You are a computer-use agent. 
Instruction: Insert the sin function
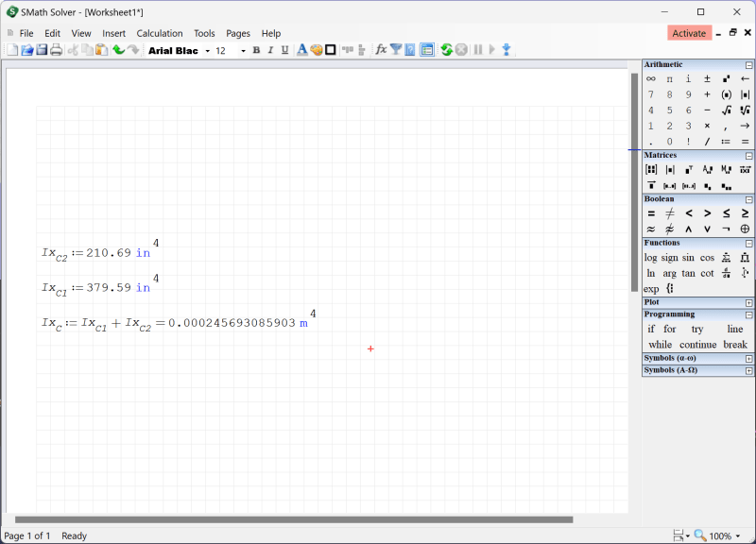(688, 258)
